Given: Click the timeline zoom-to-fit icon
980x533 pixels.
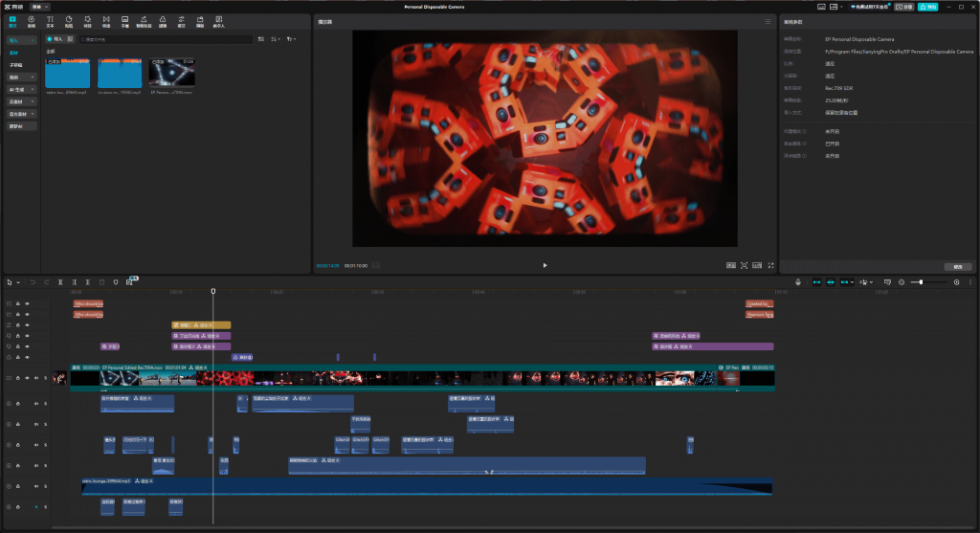Looking at the screenshot, I should pyautogui.click(x=887, y=282).
